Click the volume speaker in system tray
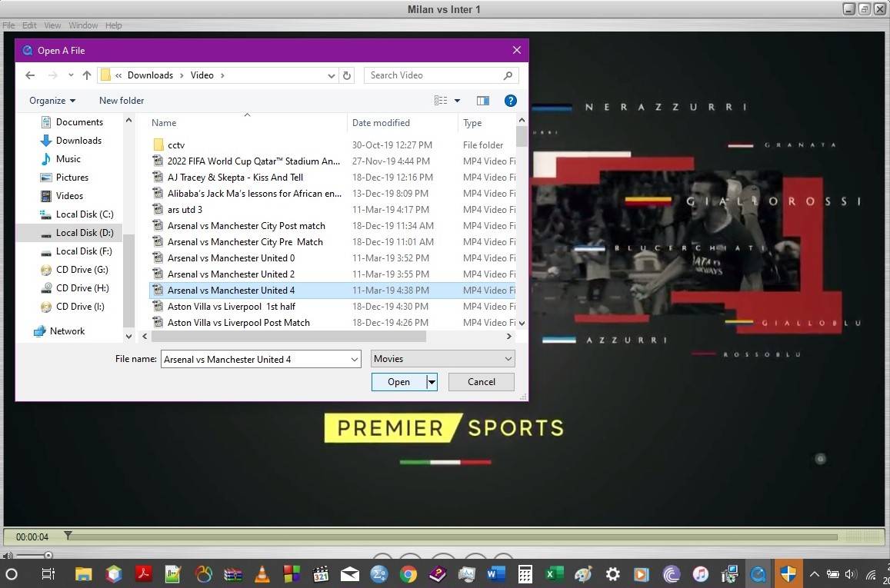The width and height of the screenshot is (890, 588). tap(850, 574)
